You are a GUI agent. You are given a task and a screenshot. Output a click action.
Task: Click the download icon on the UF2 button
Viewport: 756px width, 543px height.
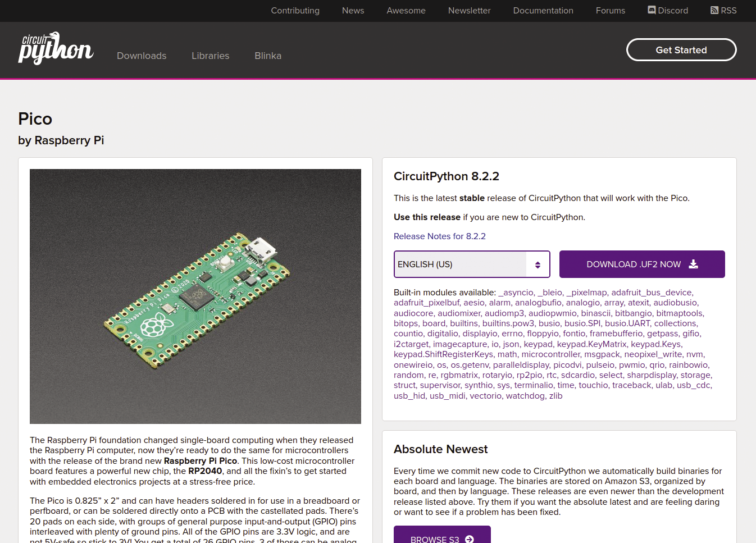tap(694, 264)
